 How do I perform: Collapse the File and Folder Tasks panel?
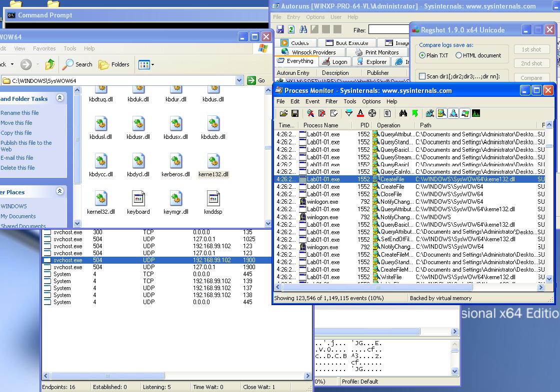click(60, 98)
